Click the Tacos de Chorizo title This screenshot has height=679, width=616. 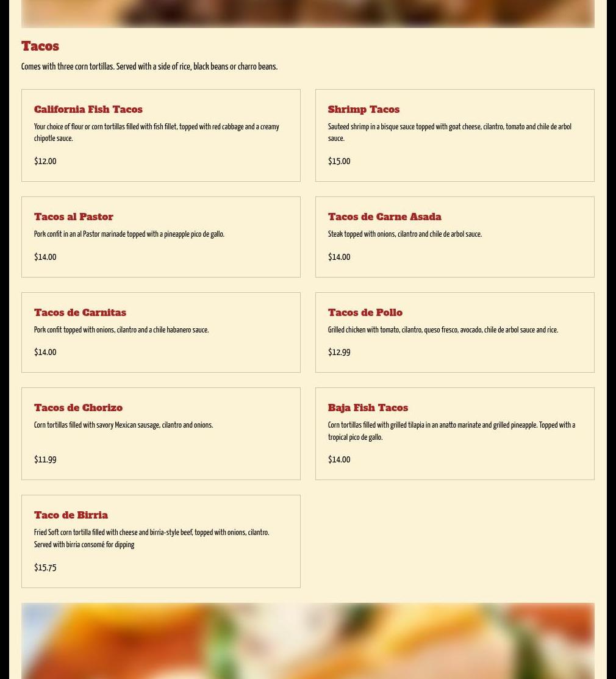pyautogui.click(x=78, y=408)
